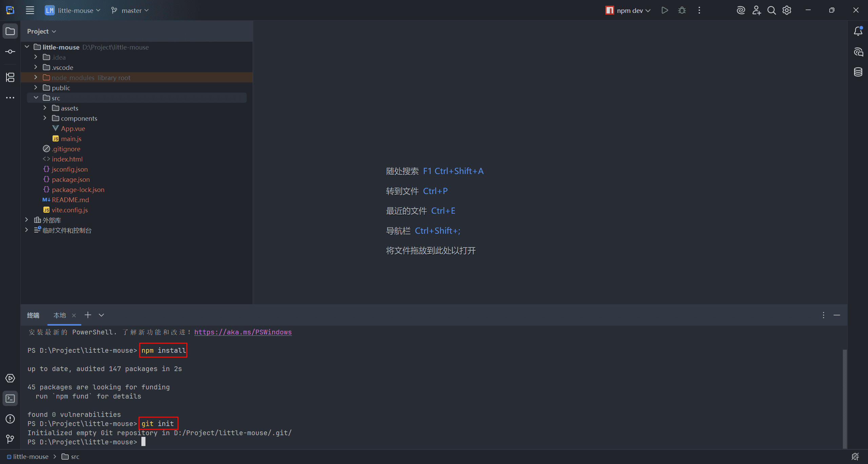The width and height of the screenshot is (868, 464).
Task: Open the Database tool window
Action: 858,72
